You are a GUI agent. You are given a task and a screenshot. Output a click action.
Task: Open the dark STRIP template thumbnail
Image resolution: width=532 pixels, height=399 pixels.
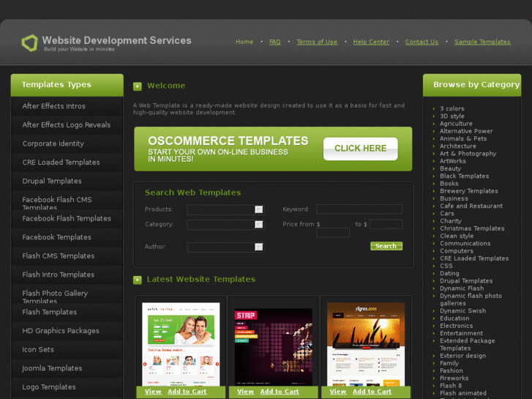[x=273, y=347]
